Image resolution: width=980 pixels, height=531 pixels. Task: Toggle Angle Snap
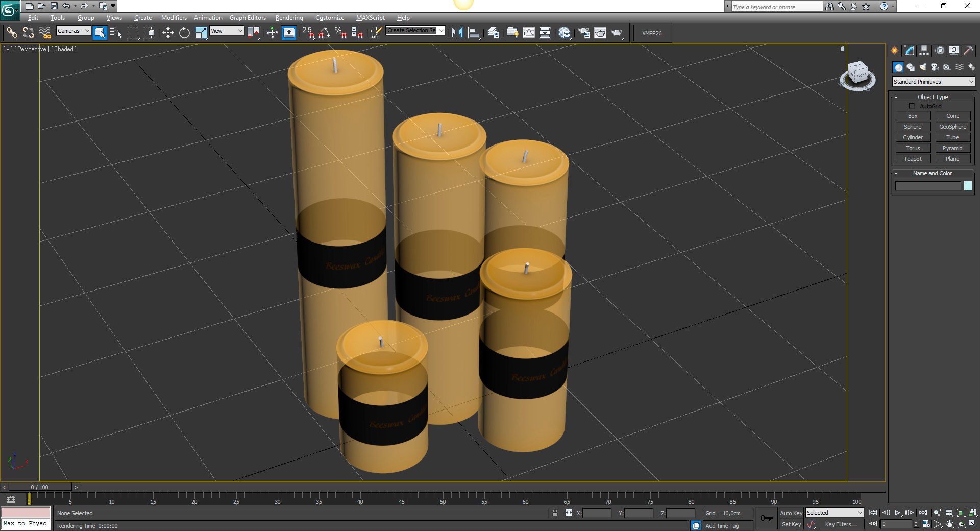pyautogui.click(x=325, y=33)
